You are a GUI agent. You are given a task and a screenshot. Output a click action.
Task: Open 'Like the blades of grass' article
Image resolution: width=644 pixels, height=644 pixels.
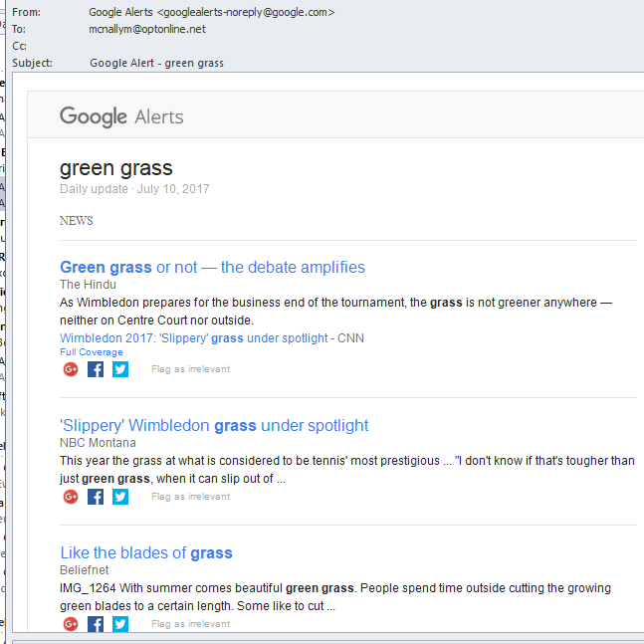click(146, 552)
